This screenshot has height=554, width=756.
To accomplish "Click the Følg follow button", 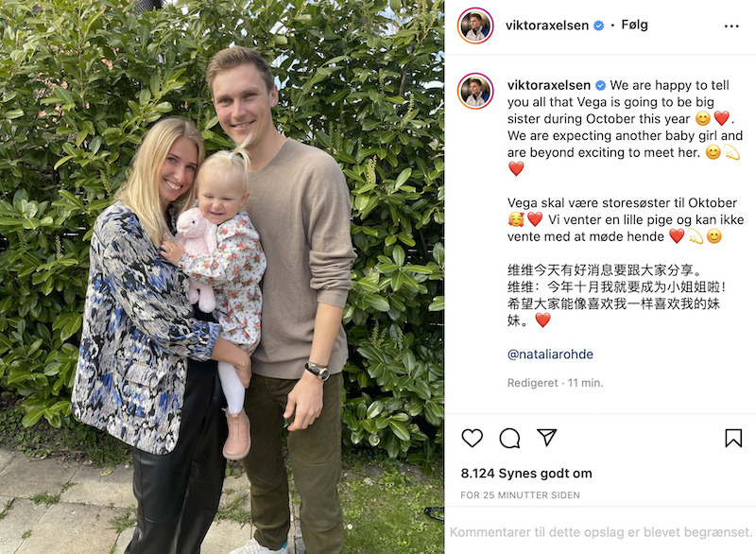I will click(634, 25).
